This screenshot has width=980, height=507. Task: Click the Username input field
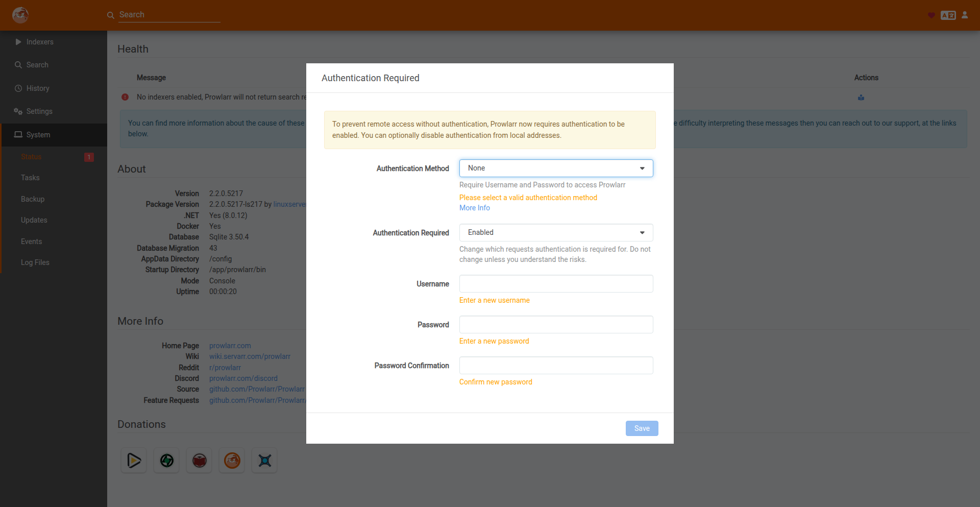[x=556, y=284]
